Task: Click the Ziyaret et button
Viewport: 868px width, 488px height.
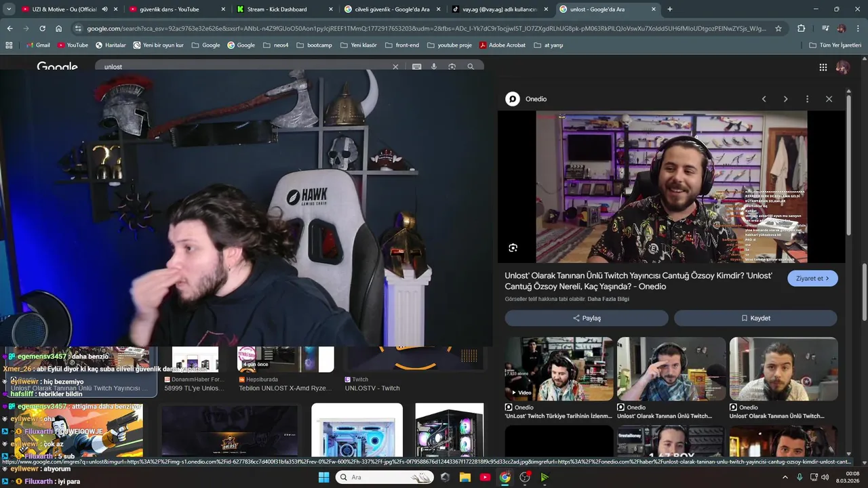Action: point(812,279)
